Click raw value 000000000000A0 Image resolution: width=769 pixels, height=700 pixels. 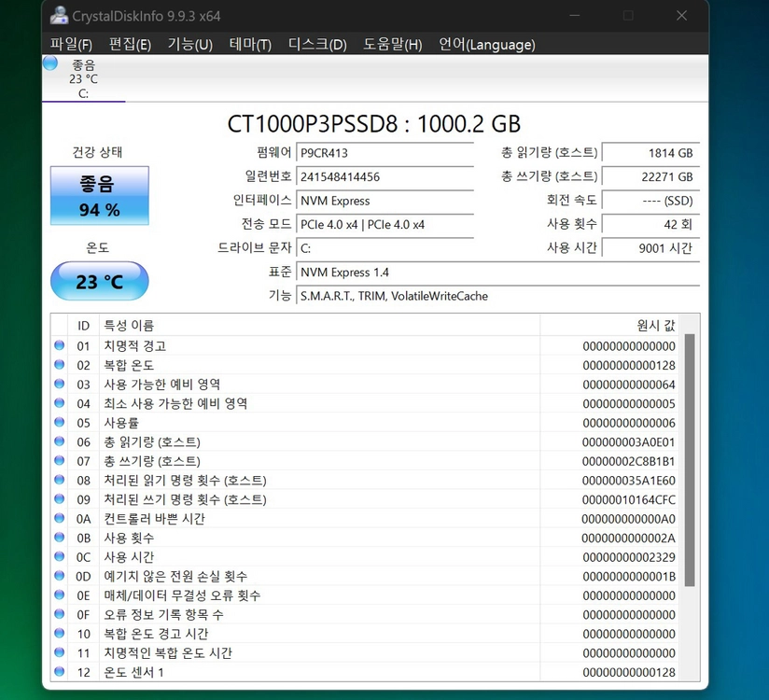[x=628, y=519]
